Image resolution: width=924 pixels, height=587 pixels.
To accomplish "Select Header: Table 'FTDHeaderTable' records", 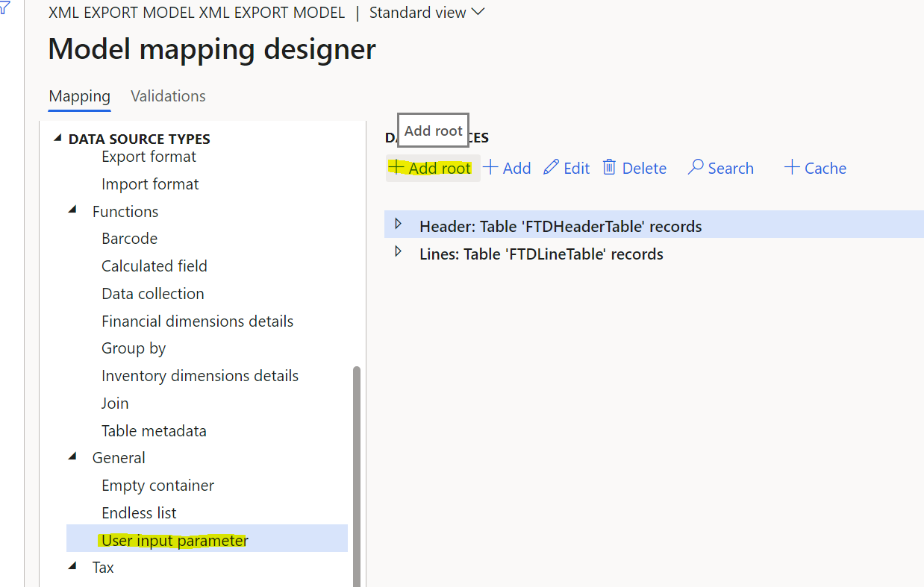I will pyautogui.click(x=561, y=225).
